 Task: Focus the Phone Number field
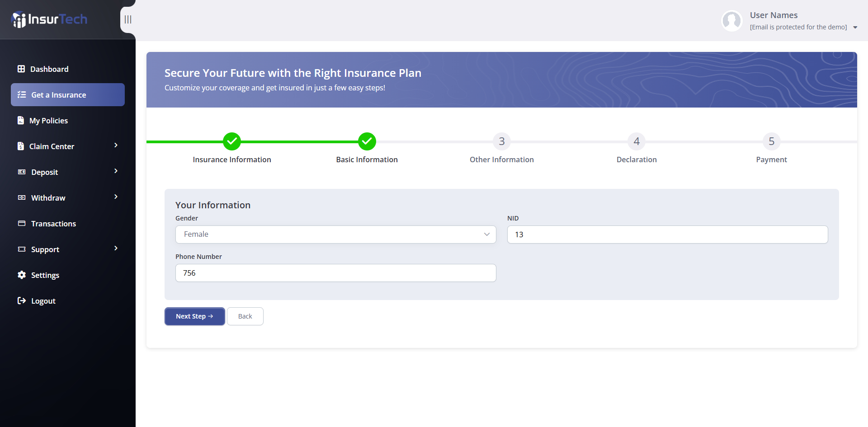click(335, 273)
